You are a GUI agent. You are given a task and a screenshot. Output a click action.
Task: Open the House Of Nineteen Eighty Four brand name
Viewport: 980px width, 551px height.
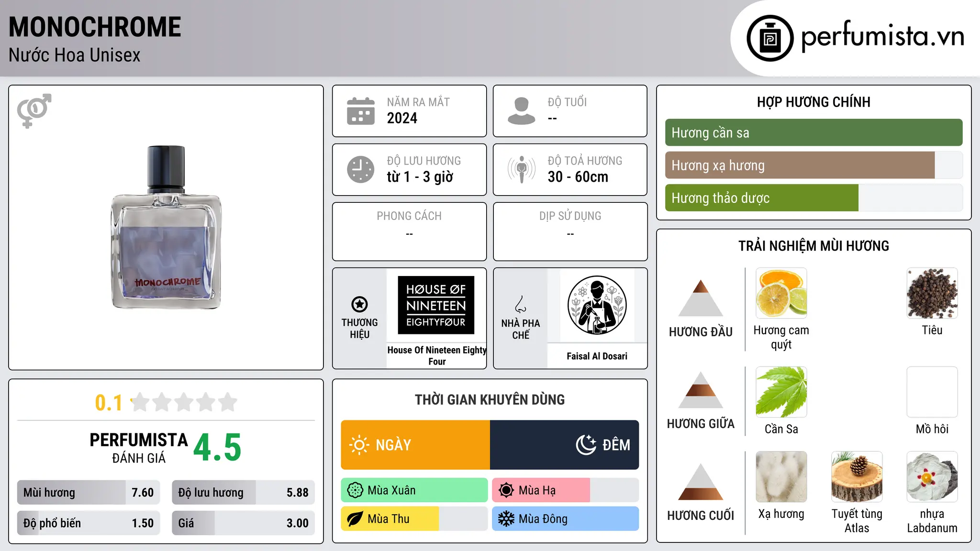point(437,356)
